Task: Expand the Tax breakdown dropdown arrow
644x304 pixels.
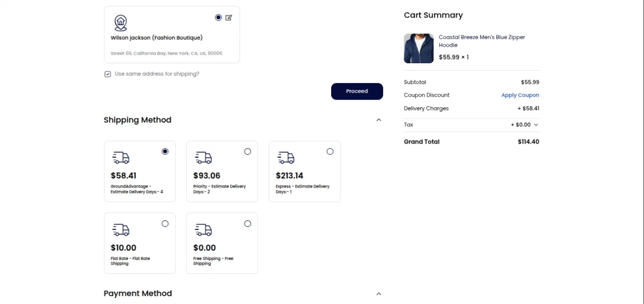Action: (x=536, y=125)
